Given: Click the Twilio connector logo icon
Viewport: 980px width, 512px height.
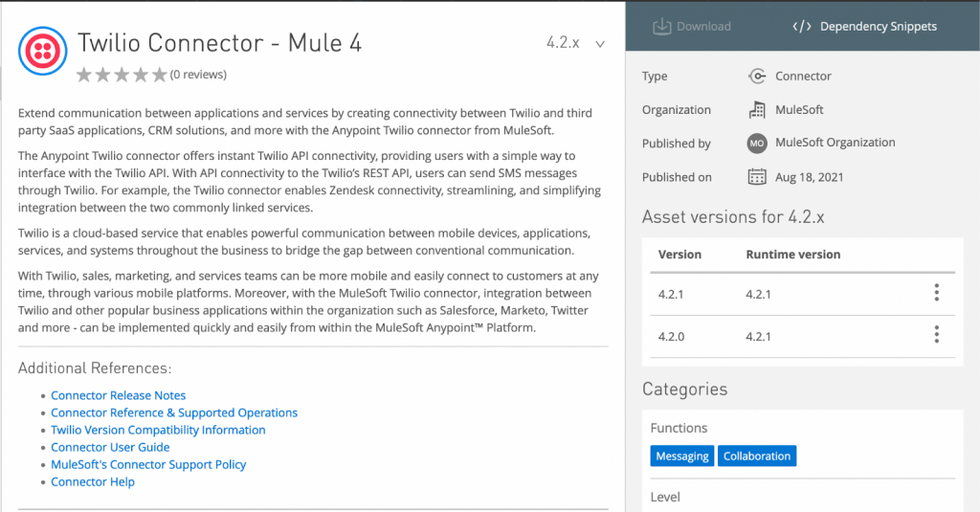Looking at the screenshot, I should (x=42, y=51).
